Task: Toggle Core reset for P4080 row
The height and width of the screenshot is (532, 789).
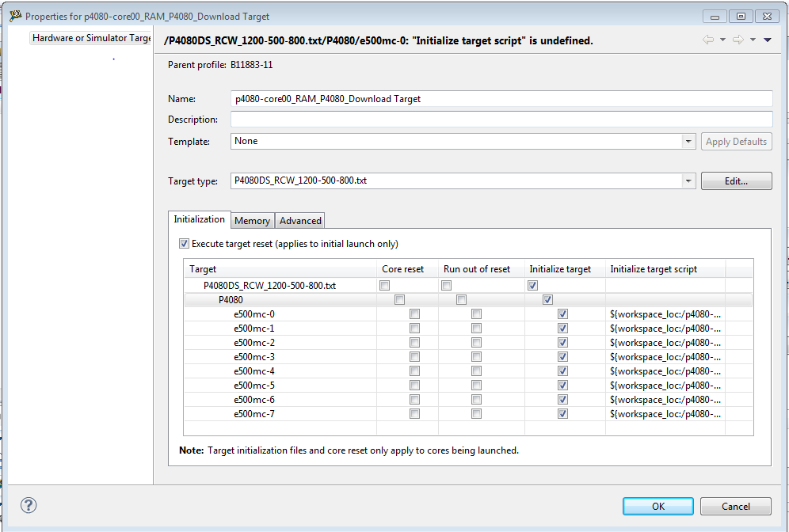Action: (399, 300)
